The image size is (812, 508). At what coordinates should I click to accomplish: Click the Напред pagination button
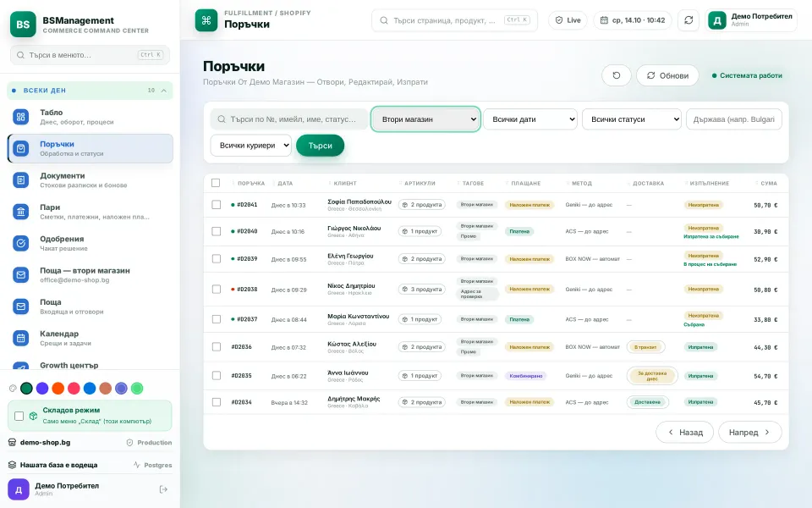point(750,433)
